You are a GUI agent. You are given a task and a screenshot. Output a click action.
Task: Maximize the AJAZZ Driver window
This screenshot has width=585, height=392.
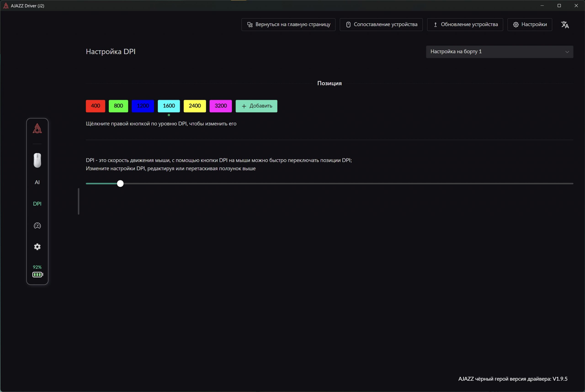click(x=559, y=5)
